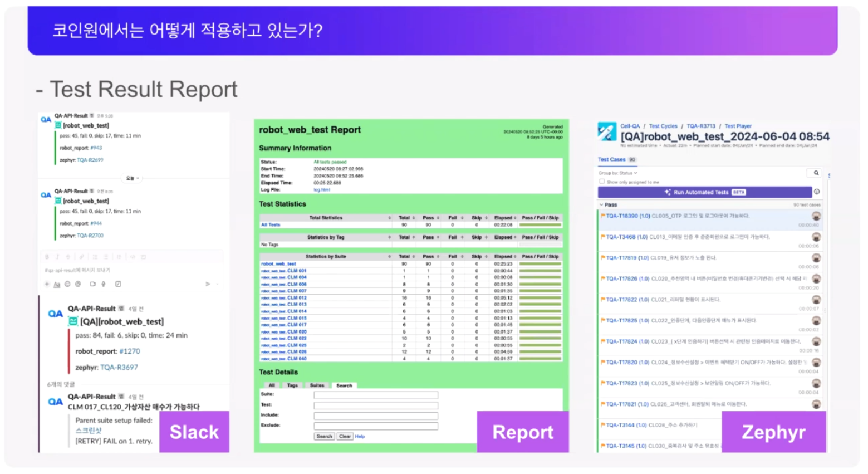Open the emoji picker in Slack composer
Image resolution: width=868 pixels, height=474 pixels.
tap(67, 284)
